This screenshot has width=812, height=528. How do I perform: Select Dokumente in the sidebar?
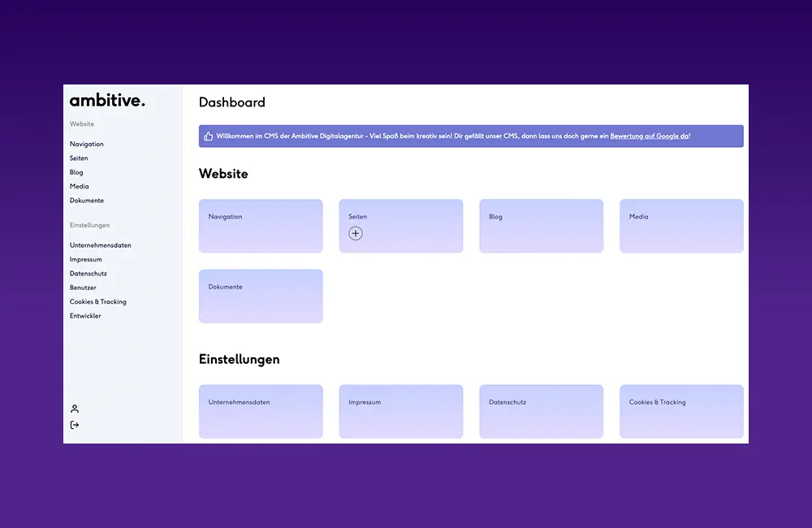coord(87,201)
